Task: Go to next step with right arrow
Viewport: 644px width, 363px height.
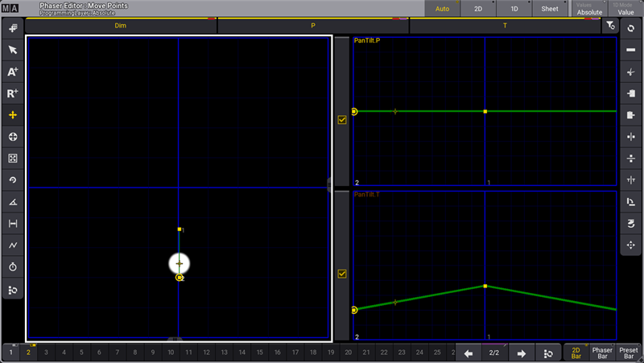Action: pos(521,353)
